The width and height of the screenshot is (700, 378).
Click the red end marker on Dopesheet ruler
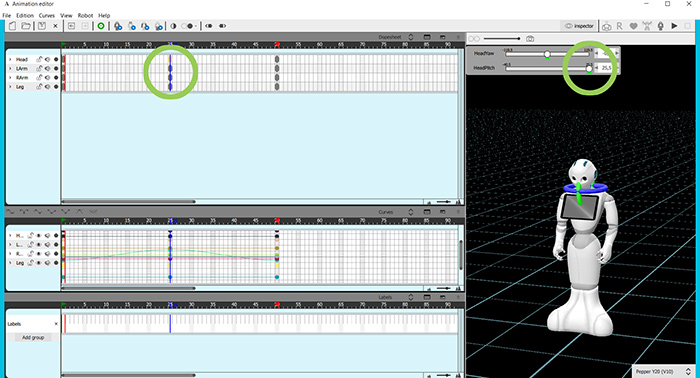277,45
